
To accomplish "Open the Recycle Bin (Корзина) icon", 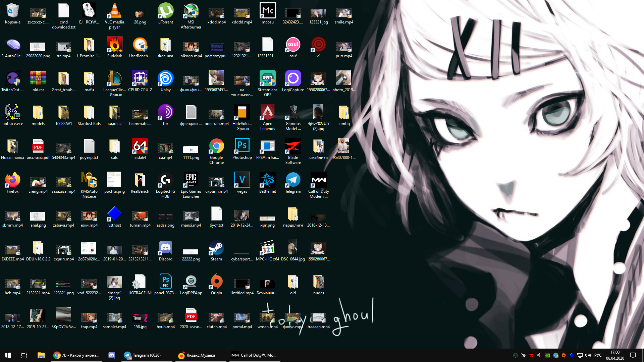I will pos(12,14).
